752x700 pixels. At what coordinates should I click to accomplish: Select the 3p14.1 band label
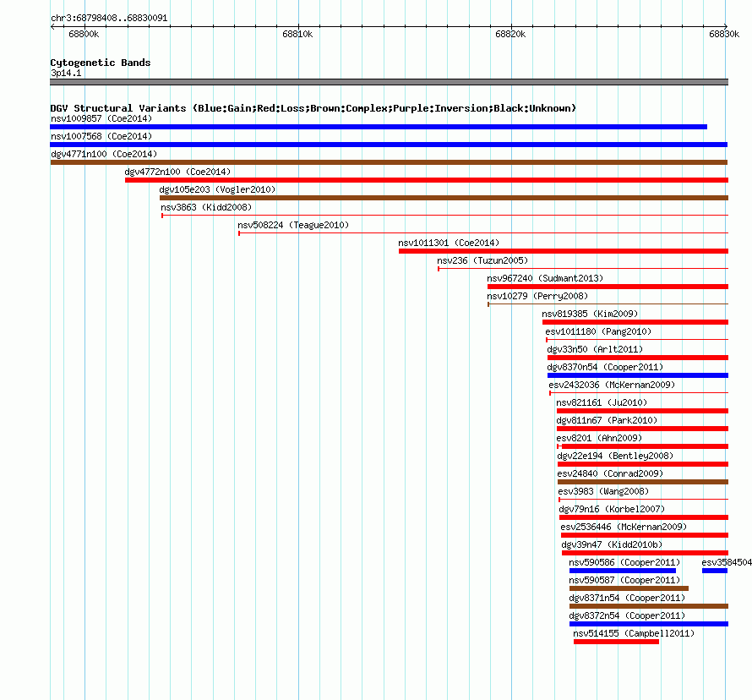click(66, 73)
